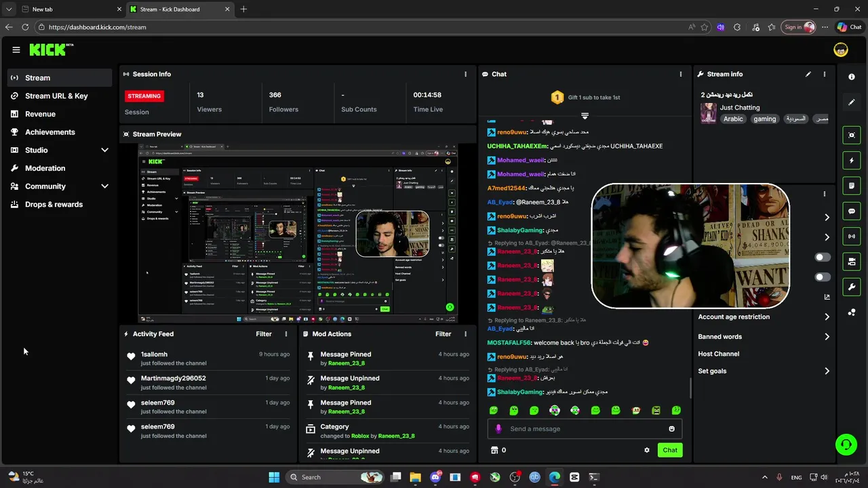This screenshot has width=868, height=488.
Task: Open Account age restriction settings
Action: point(764,317)
